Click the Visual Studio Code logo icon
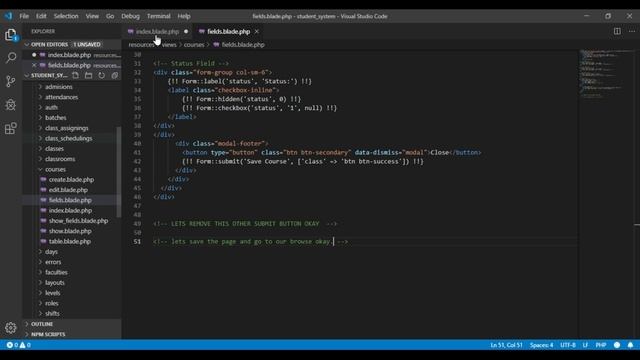Image resolution: width=640 pixels, height=360 pixels. 9,16
